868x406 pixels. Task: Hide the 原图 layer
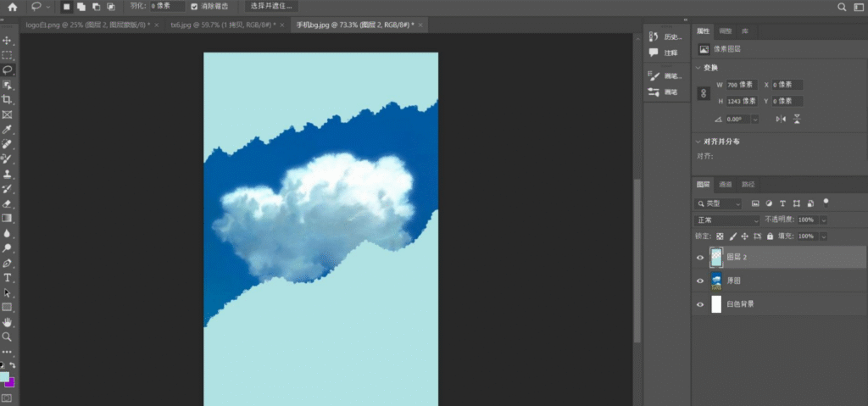coord(700,281)
